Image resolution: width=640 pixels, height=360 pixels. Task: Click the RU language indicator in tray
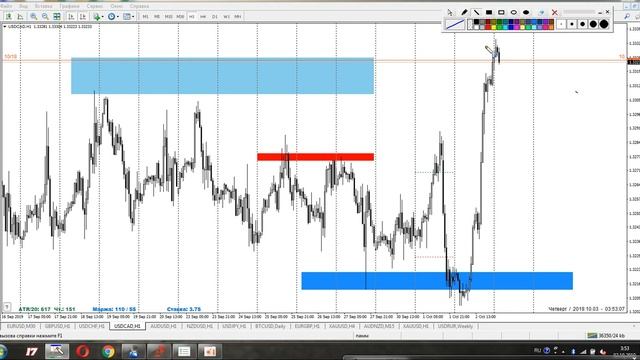pyautogui.click(x=537, y=351)
